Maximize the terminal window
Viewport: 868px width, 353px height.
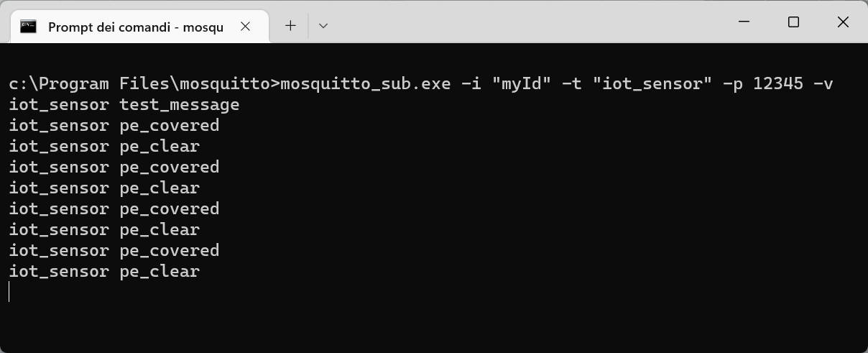[793, 22]
